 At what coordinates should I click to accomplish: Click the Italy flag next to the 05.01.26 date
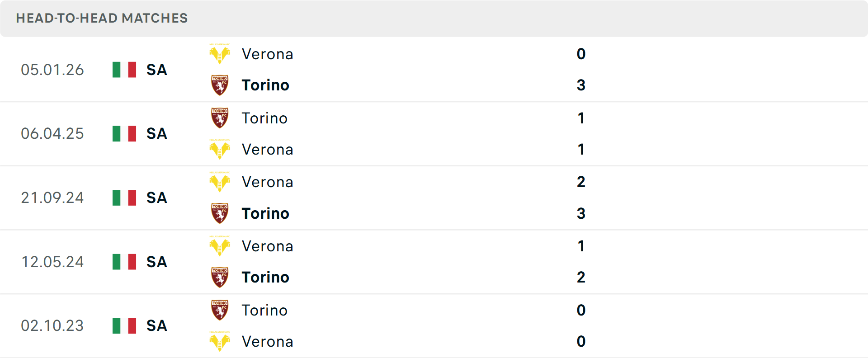pos(123,70)
